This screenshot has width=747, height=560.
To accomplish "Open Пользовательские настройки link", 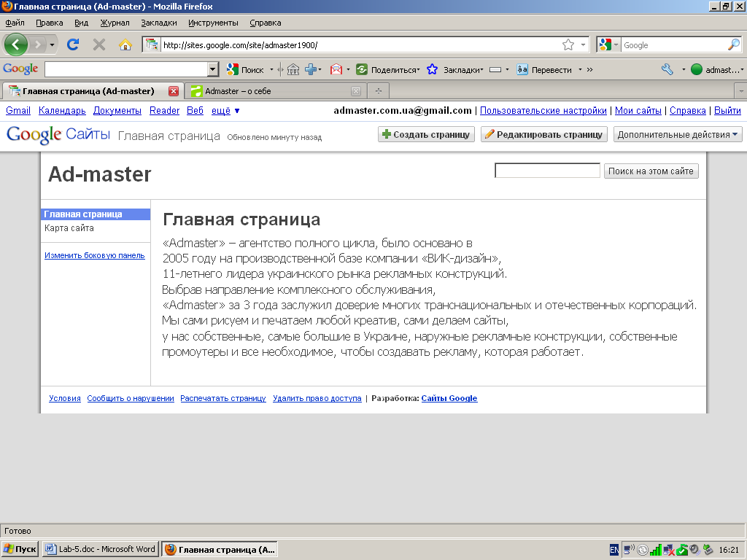I will pos(543,111).
